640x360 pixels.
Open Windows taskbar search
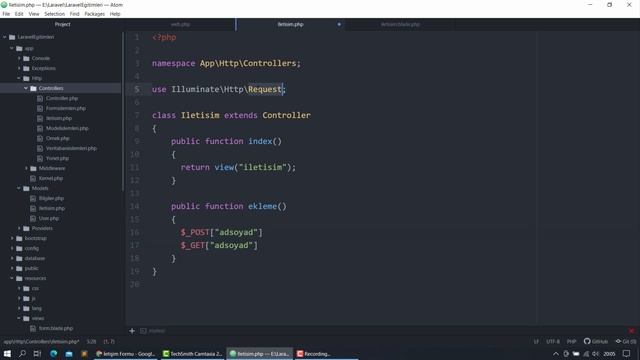22,354
